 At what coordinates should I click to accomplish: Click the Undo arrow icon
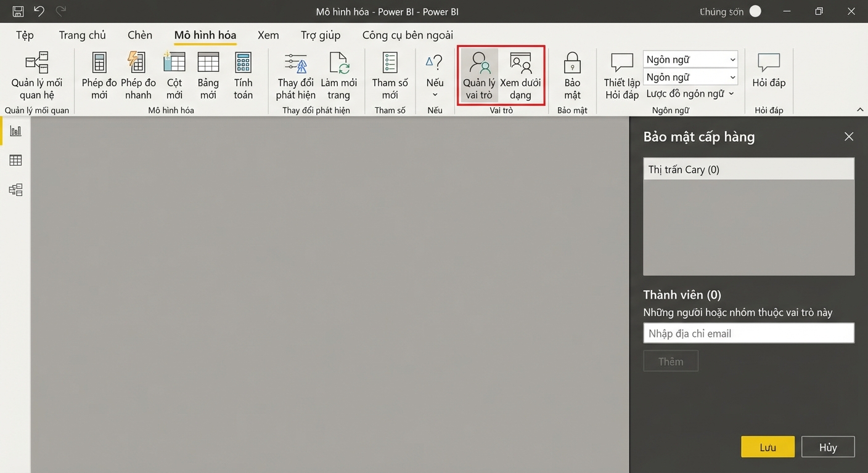pos(39,11)
